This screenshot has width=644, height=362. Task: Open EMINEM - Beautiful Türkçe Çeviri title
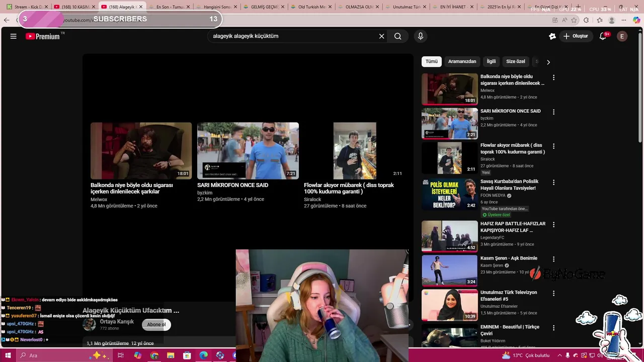point(510,330)
